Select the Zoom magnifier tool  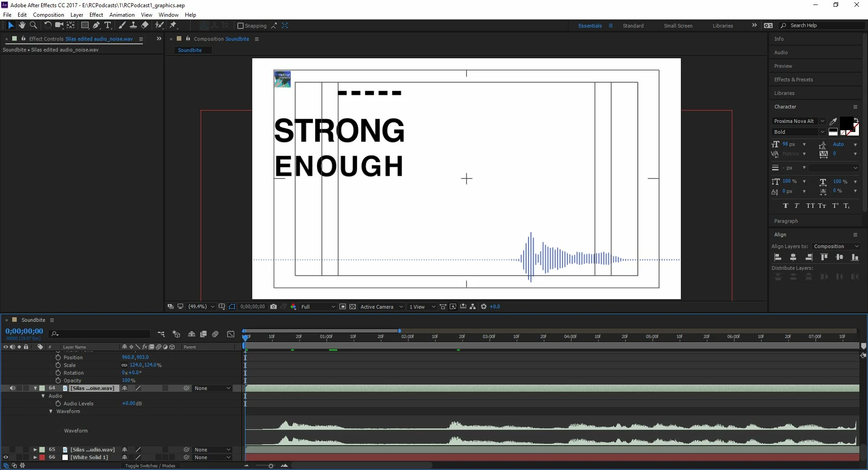[33, 25]
